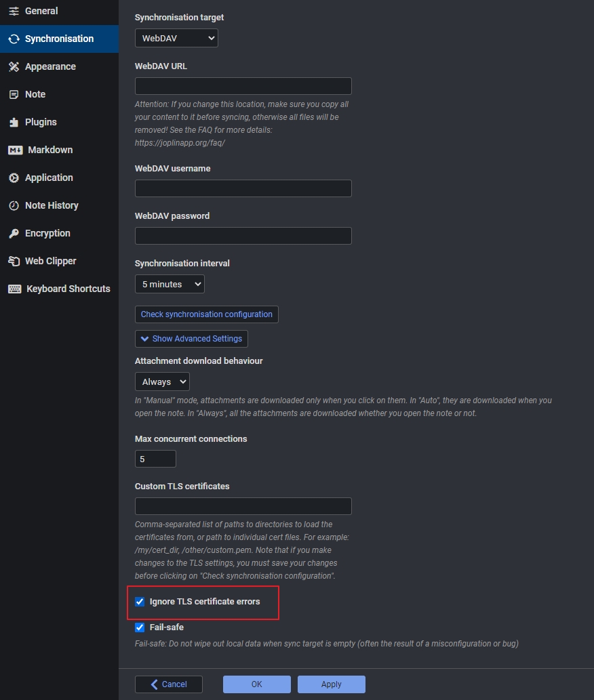Click the Max concurrent connections field
Image resolution: width=594 pixels, height=700 pixels.
tap(155, 459)
